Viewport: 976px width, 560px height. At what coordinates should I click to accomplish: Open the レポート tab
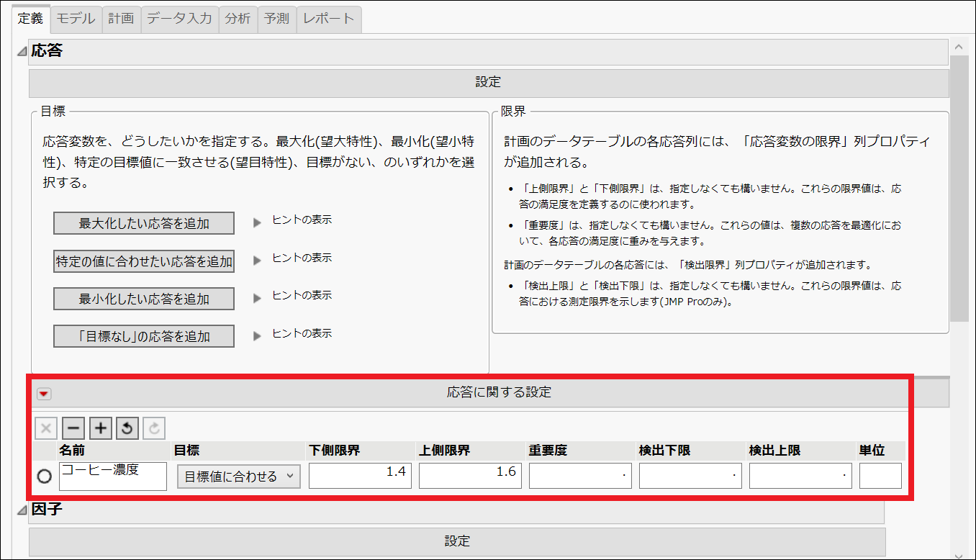point(328,18)
